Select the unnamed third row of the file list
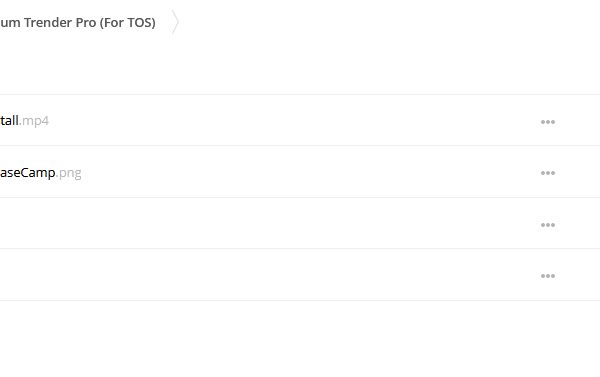This screenshot has height=377, width=600. tap(300, 223)
